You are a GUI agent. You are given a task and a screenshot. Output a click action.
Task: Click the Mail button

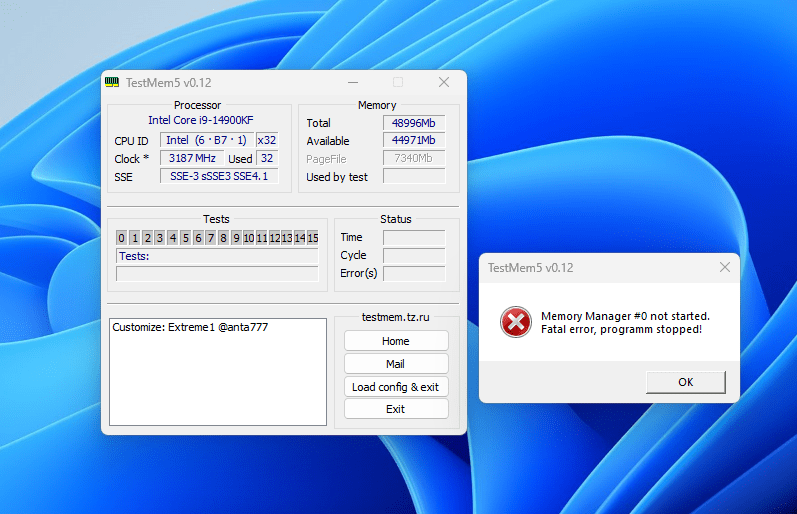396,364
